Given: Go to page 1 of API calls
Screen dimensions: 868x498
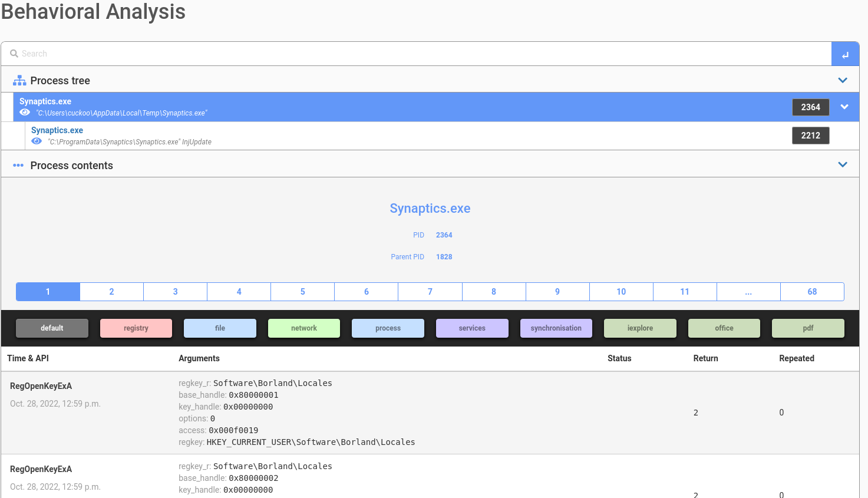Looking at the screenshot, I should (48, 292).
